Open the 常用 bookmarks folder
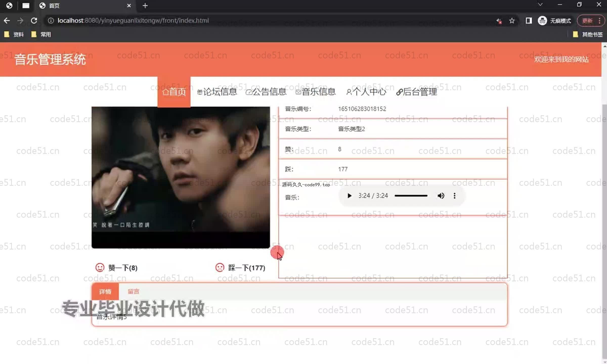This screenshot has height=364, width=607. [41, 34]
